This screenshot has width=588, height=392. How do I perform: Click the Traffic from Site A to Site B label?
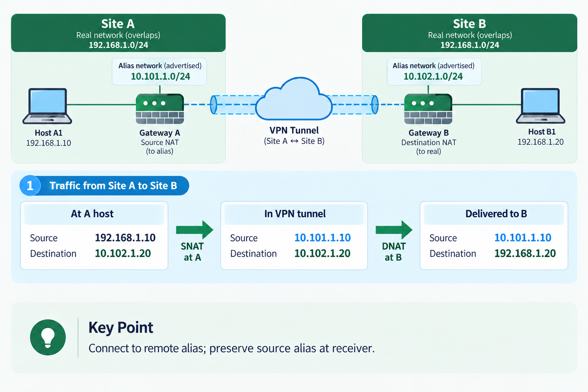pos(113,186)
